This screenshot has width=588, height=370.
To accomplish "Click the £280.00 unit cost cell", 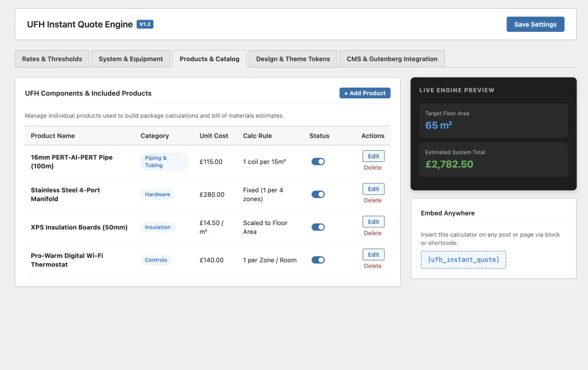I will (x=212, y=194).
